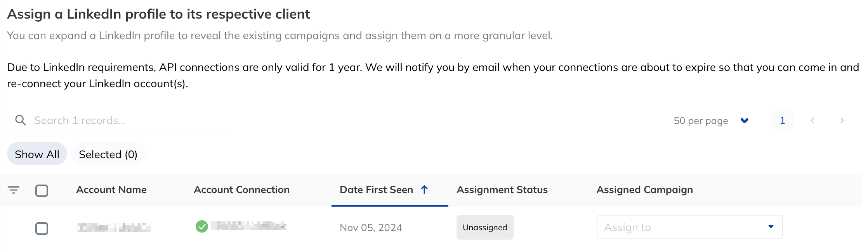Sort by Assigned Campaign column
The height and width of the screenshot is (252, 868).
tap(644, 190)
